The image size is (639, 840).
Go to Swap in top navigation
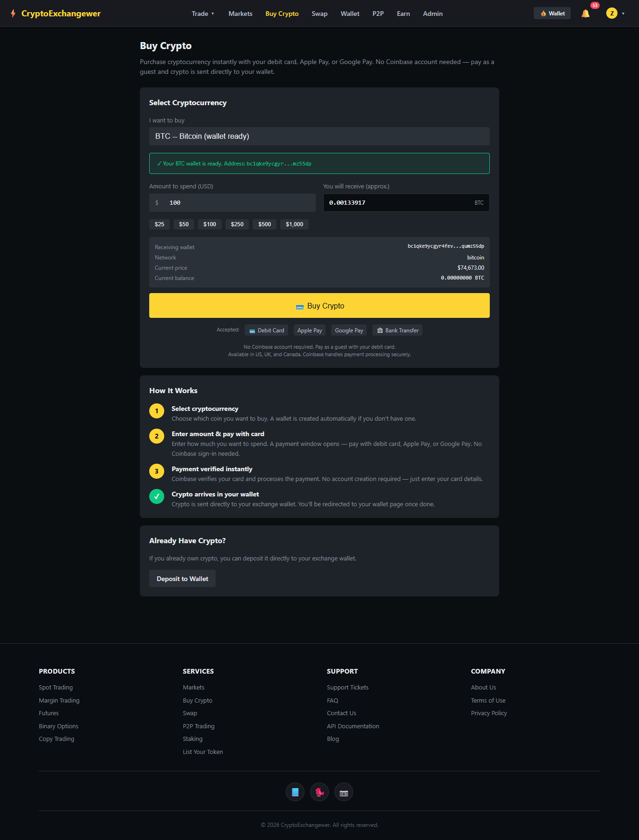coord(319,14)
